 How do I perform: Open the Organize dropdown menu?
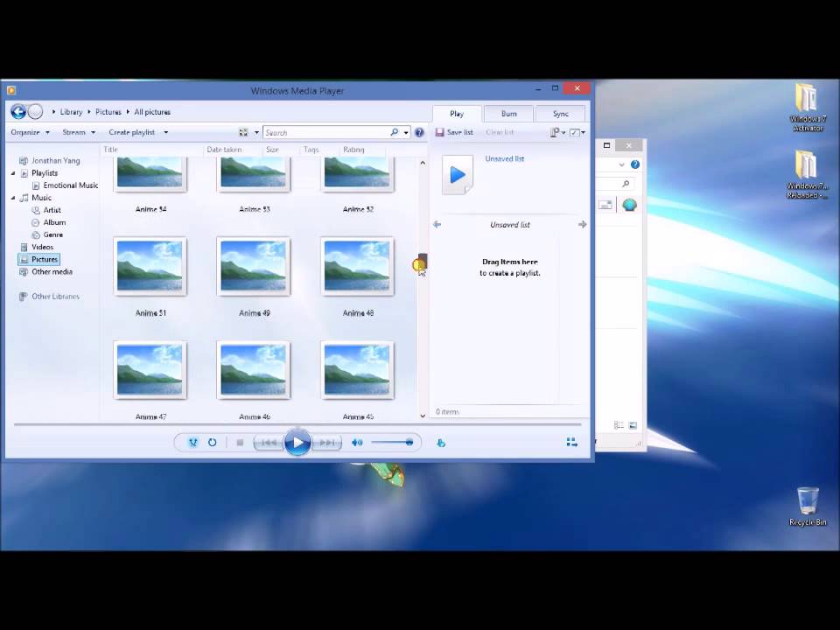(x=30, y=132)
